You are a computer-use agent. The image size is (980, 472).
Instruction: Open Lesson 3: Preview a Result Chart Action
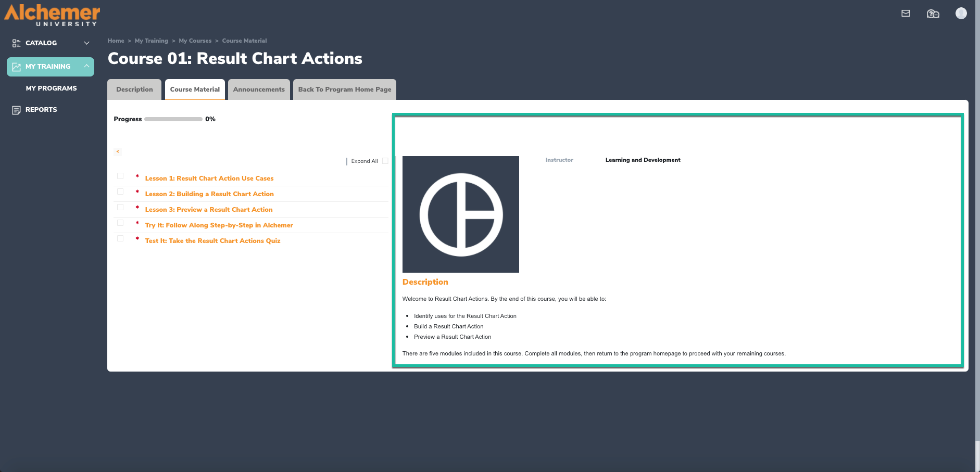209,210
